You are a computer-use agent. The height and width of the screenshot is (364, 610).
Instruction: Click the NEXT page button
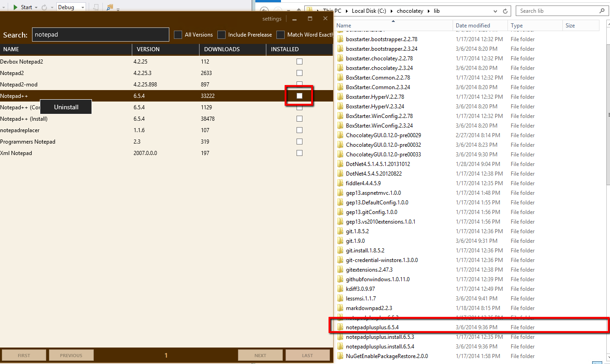[260, 355]
